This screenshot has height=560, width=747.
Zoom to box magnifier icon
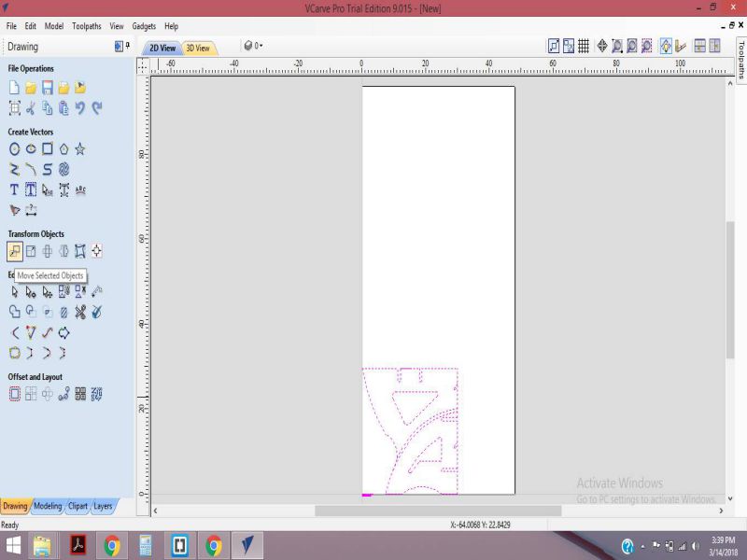[x=617, y=46]
